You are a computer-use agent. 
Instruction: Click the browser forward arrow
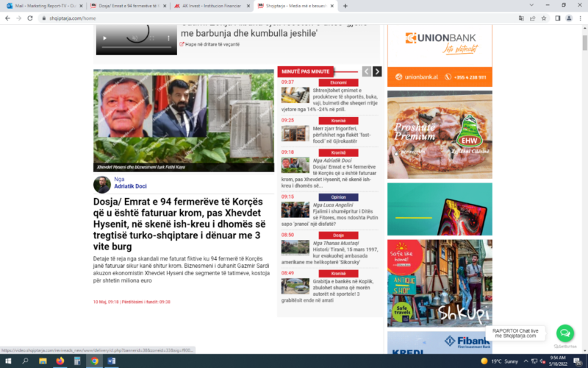tap(19, 18)
